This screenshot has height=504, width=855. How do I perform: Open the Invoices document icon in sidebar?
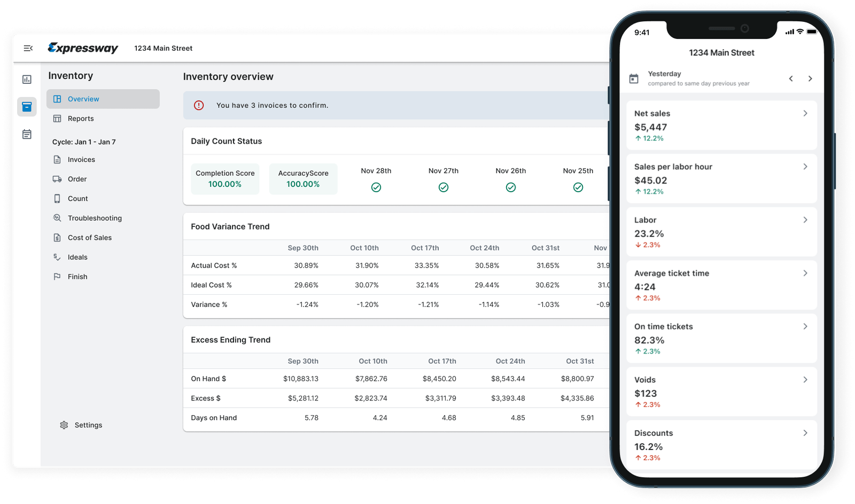[57, 159]
